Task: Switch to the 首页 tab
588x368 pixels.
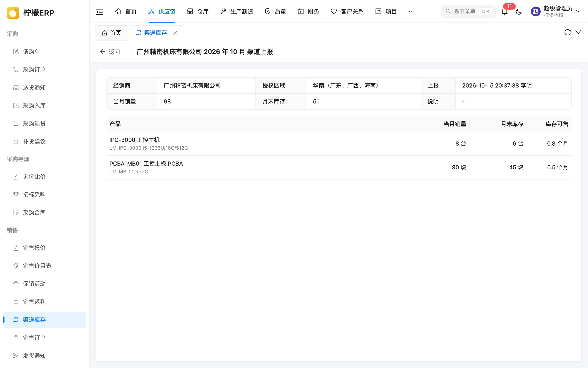Action: pyautogui.click(x=111, y=33)
